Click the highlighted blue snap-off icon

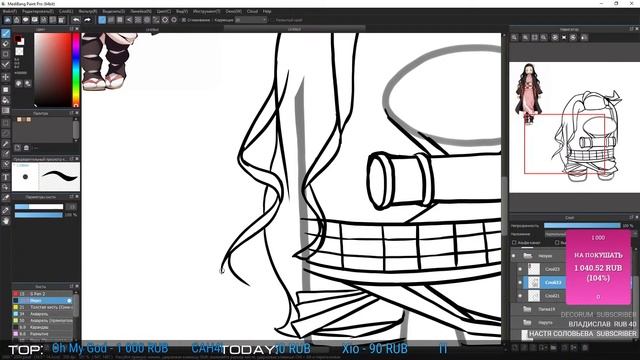(x=102, y=20)
